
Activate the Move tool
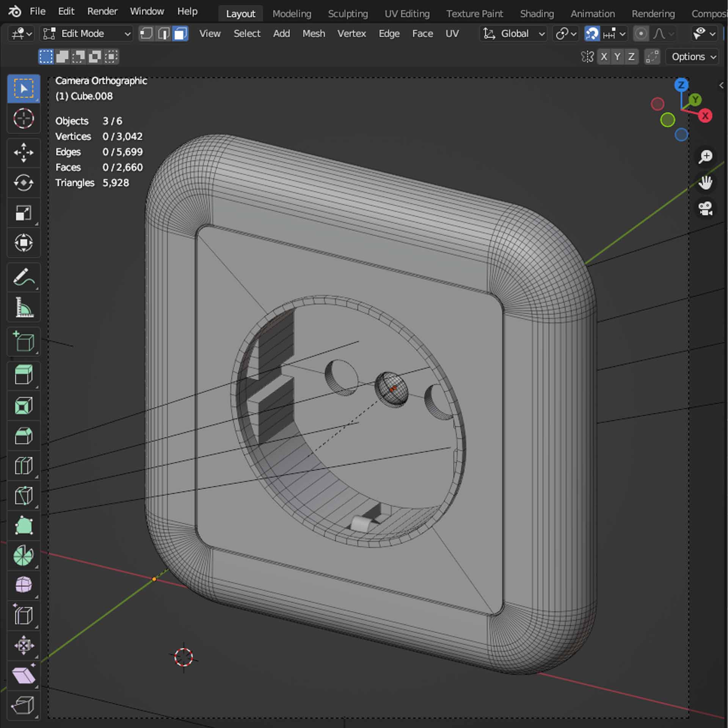(x=24, y=153)
